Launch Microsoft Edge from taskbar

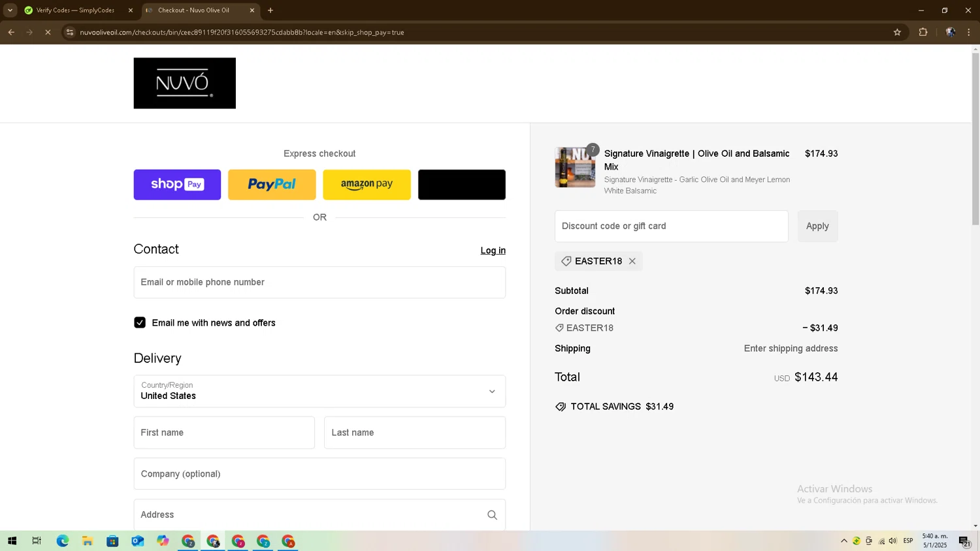62,541
